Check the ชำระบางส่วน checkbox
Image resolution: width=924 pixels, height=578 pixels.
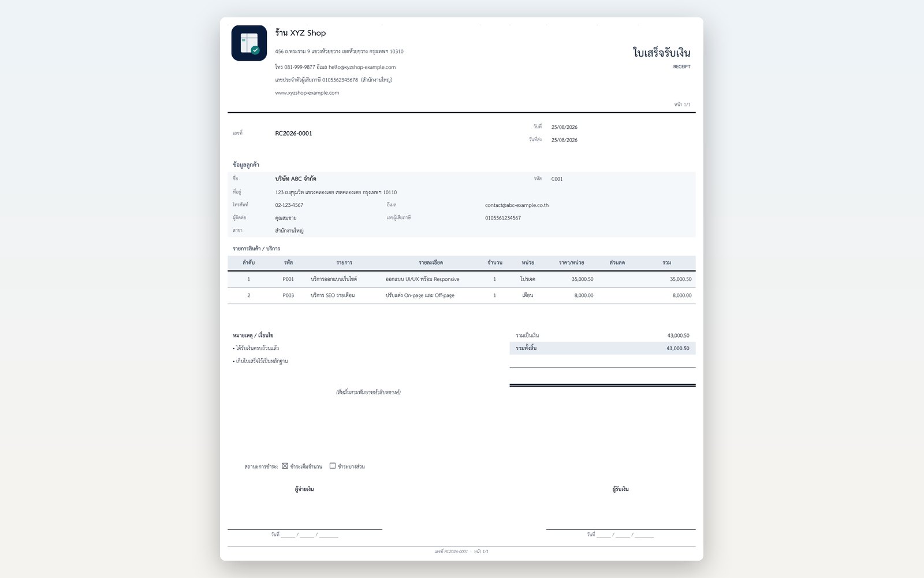click(x=333, y=466)
